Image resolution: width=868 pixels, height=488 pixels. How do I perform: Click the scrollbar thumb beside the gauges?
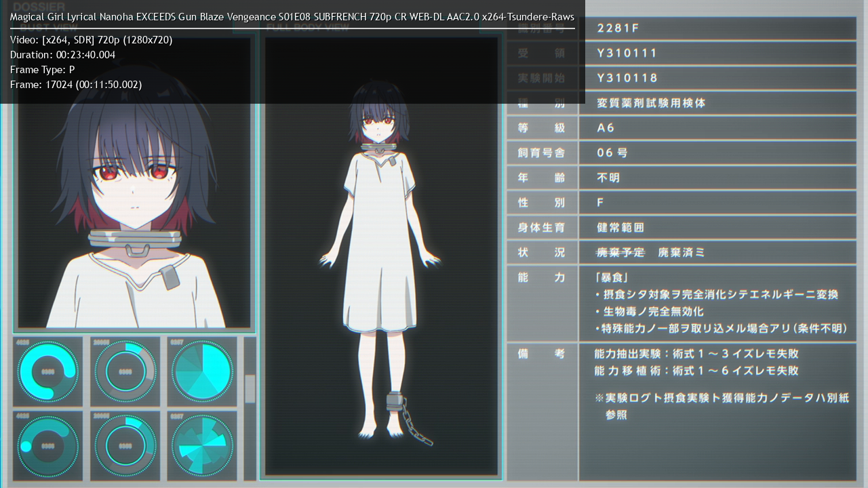tap(250, 388)
